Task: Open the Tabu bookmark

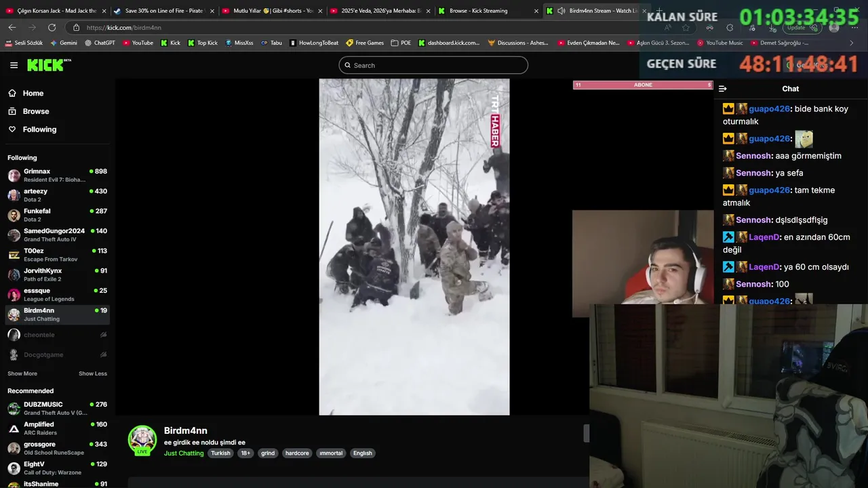Action: tap(271, 43)
